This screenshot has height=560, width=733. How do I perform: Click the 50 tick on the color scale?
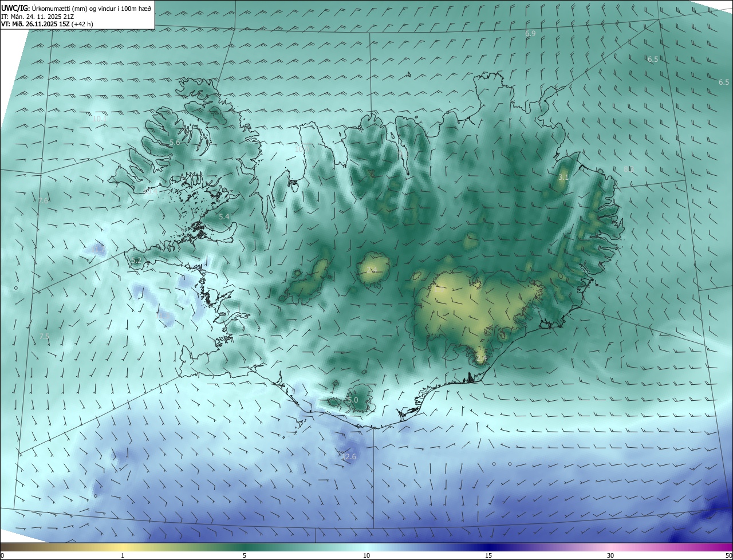tap(728, 555)
